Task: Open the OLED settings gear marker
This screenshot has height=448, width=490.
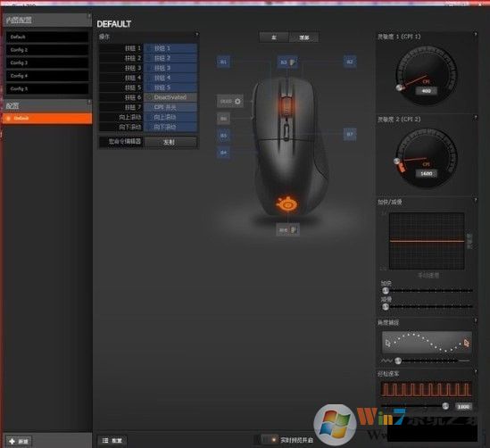Action: point(230,101)
